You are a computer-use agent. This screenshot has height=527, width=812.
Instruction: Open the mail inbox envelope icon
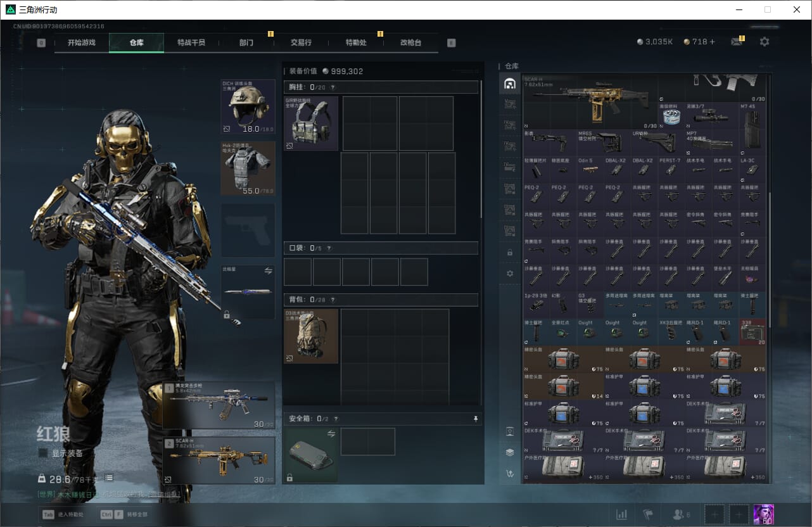click(x=736, y=42)
